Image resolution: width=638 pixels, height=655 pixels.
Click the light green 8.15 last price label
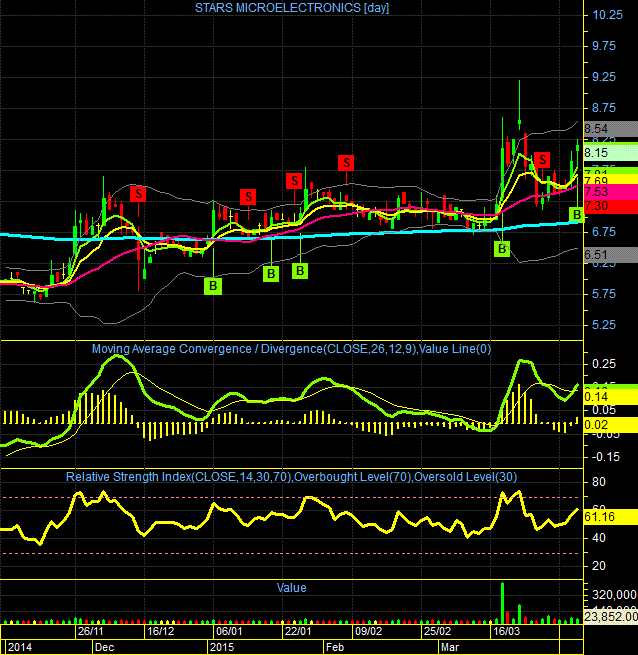click(x=611, y=153)
